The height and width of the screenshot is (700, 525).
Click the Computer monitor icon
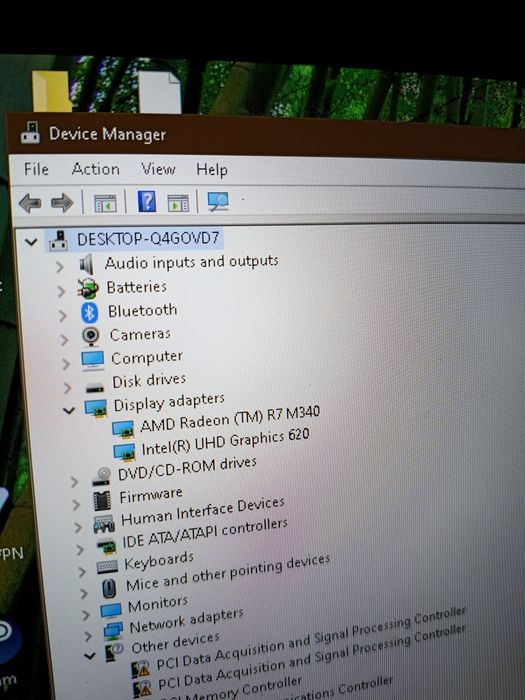coord(93,360)
